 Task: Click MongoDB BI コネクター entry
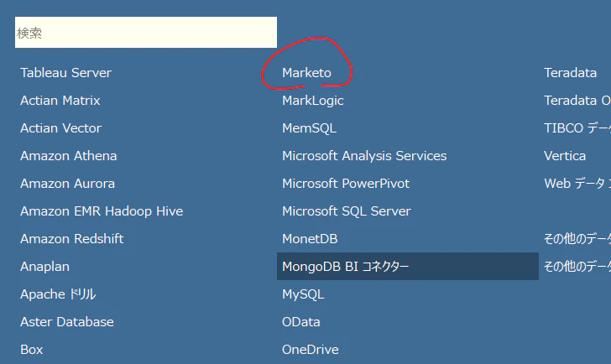pyautogui.click(x=408, y=266)
